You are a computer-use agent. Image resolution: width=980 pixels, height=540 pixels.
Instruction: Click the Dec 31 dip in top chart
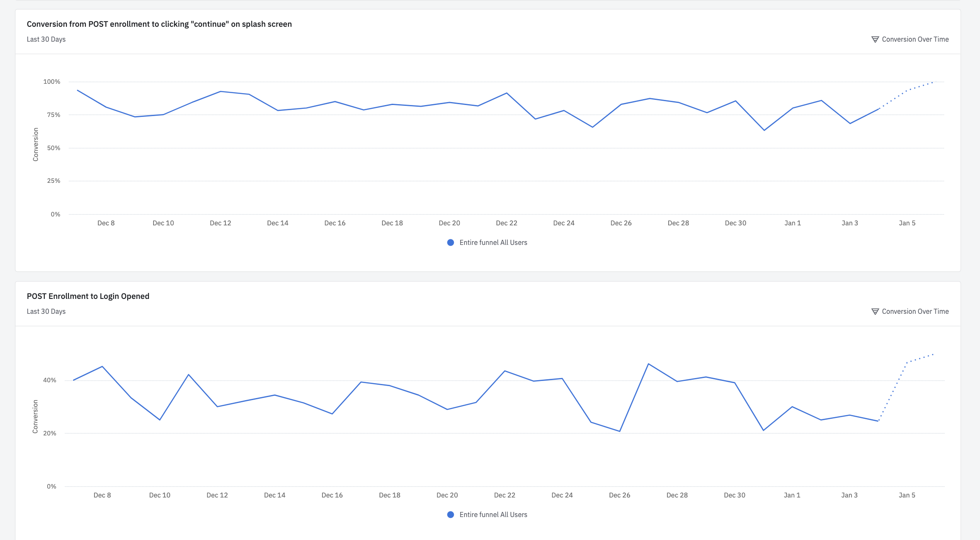(764, 130)
